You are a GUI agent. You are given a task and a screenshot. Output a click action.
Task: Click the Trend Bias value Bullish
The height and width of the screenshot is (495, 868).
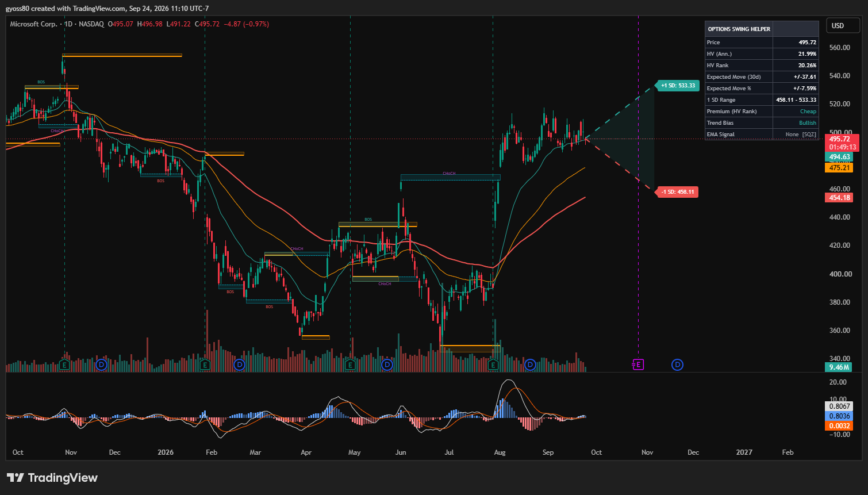click(808, 123)
